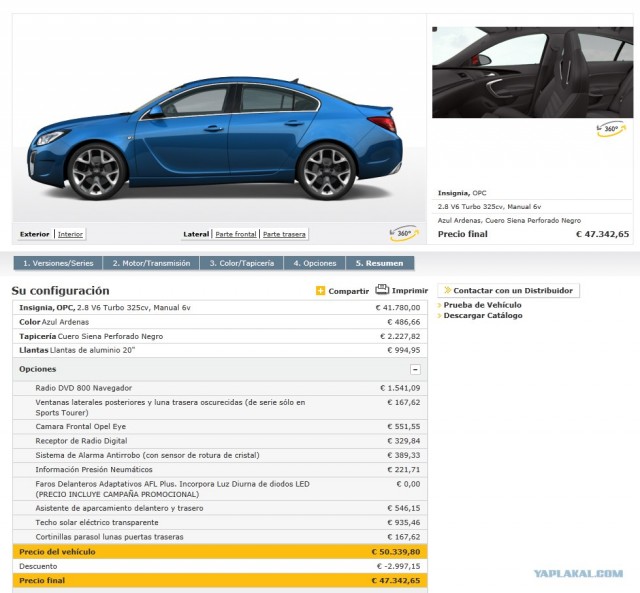Select Faros Delanteros Adaptativos AFL Plus row
This screenshot has height=593, width=640.
tap(220, 489)
